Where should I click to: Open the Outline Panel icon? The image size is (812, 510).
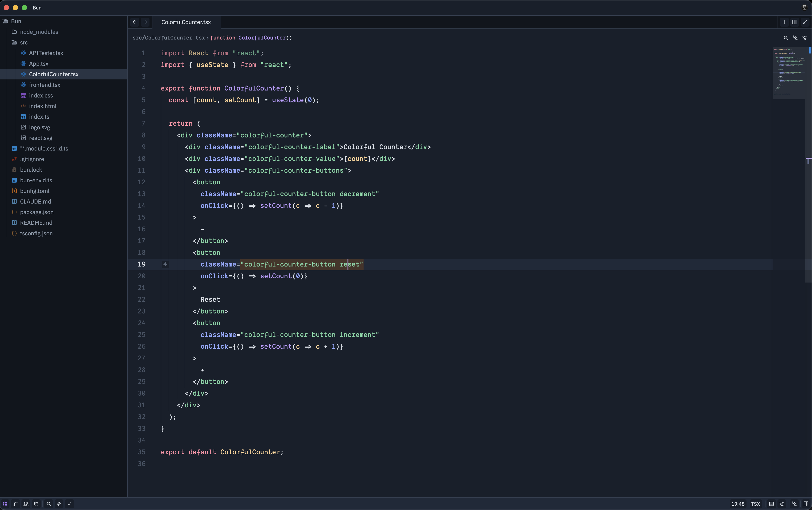click(36, 504)
